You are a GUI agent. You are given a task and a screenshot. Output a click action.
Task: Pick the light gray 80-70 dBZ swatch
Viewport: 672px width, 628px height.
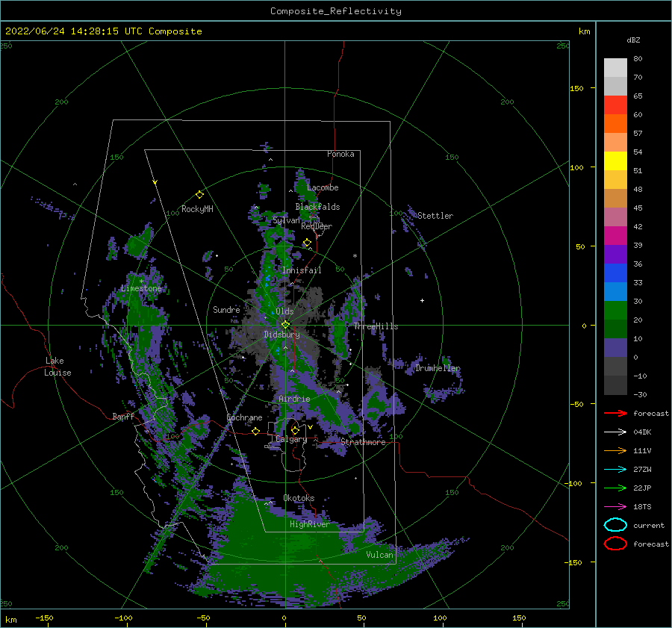pyautogui.click(x=615, y=68)
